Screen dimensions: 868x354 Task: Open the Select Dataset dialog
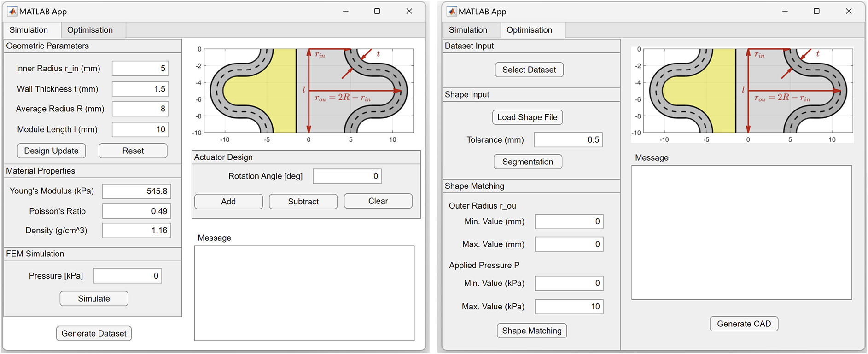pos(529,70)
